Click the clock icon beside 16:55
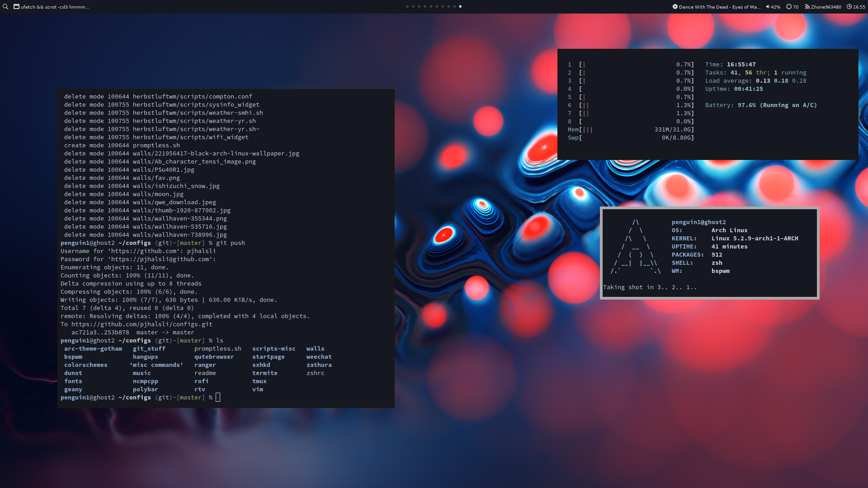The width and height of the screenshot is (868, 488). point(849,7)
